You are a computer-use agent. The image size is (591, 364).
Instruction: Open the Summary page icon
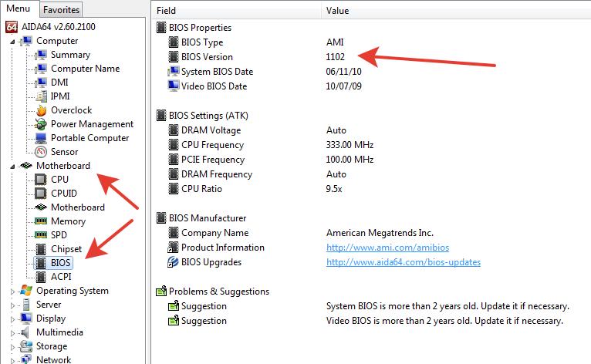point(41,55)
